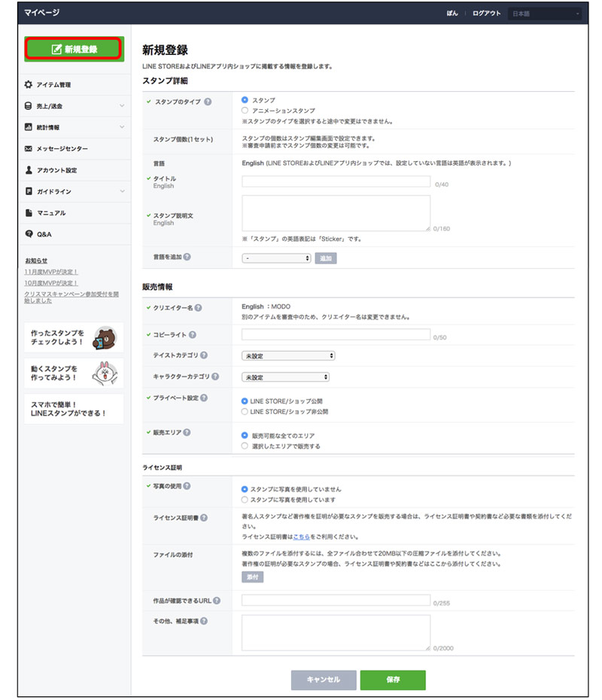The image size is (602, 700).
Task: Select the 統計情報 bar chart icon
Action: [28, 126]
